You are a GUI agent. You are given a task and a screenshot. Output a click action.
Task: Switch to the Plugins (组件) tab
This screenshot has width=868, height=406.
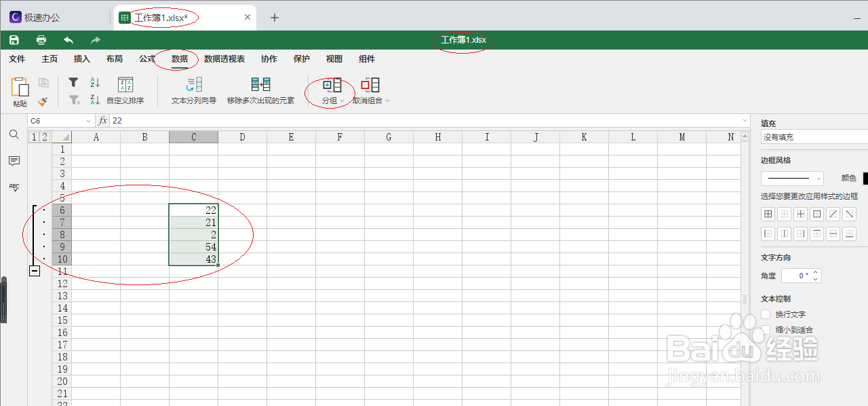tap(367, 59)
